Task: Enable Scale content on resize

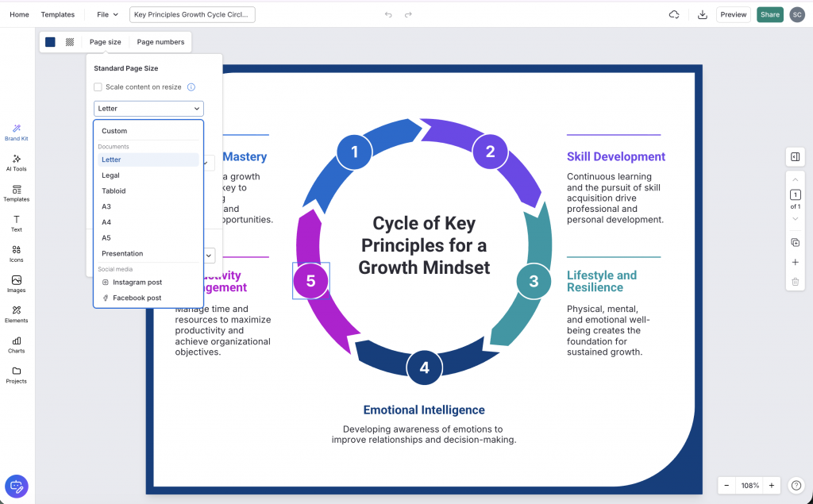Action: [98, 87]
